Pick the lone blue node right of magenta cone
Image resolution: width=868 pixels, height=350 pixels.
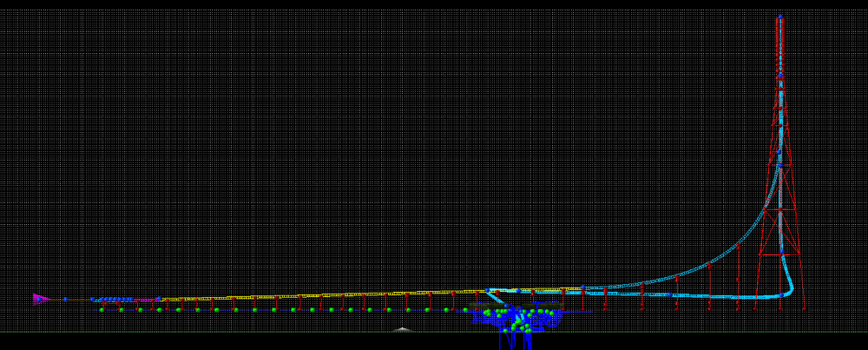coord(65,299)
